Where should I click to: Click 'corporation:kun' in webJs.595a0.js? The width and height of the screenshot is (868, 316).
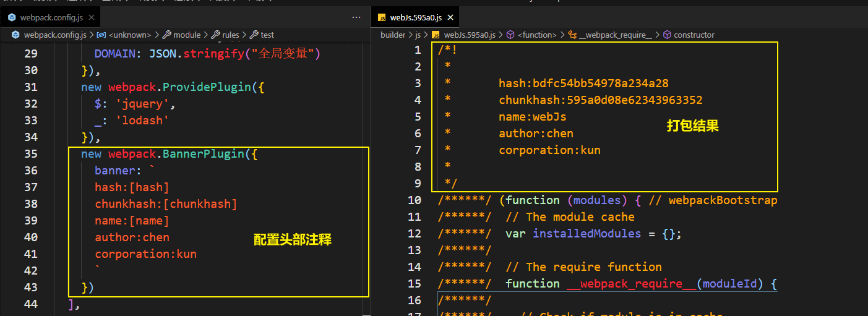point(549,150)
